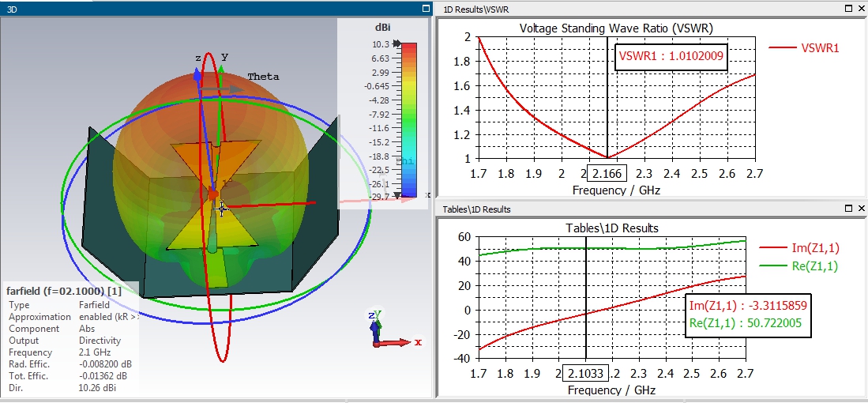
Task: Click the bottom arrow of dBi color ramp
Action: (x=397, y=195)
